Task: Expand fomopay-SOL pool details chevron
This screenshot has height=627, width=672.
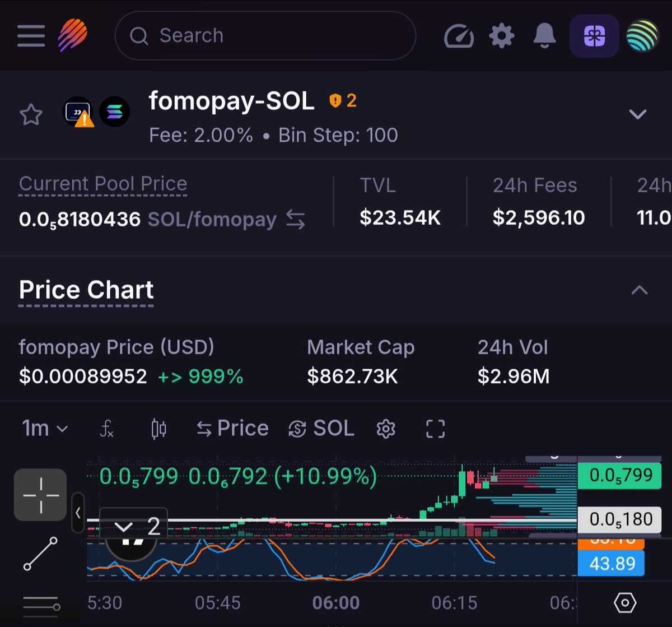Action: [x=638, y=114]
